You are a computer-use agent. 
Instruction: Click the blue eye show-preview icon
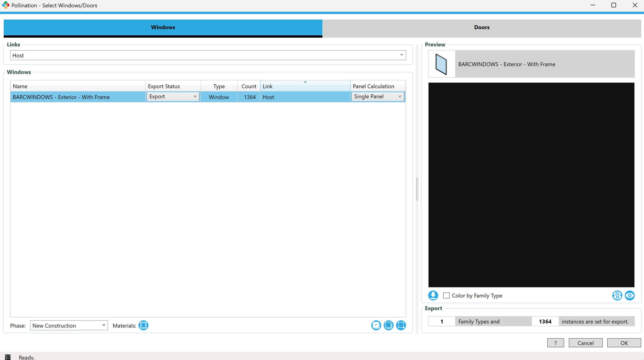click(630, 295)
